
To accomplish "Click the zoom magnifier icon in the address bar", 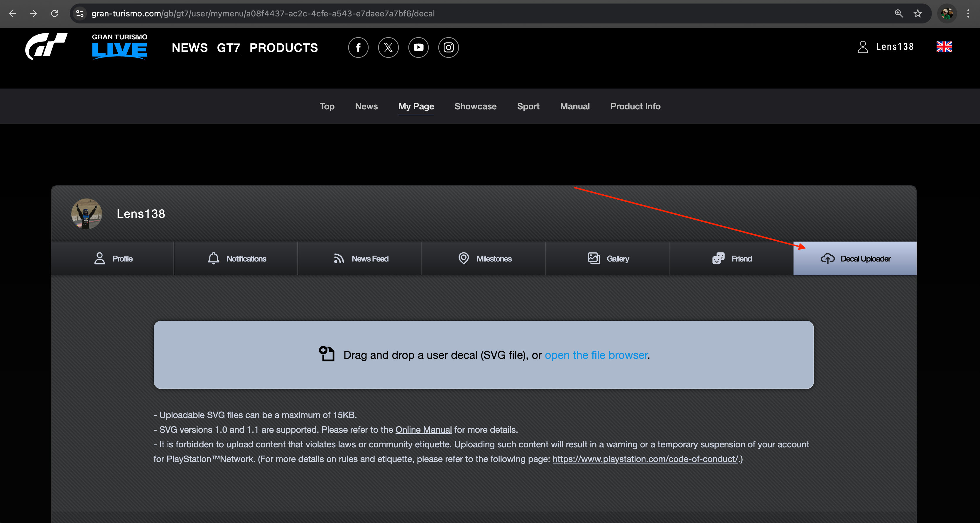I will [899, 14].
